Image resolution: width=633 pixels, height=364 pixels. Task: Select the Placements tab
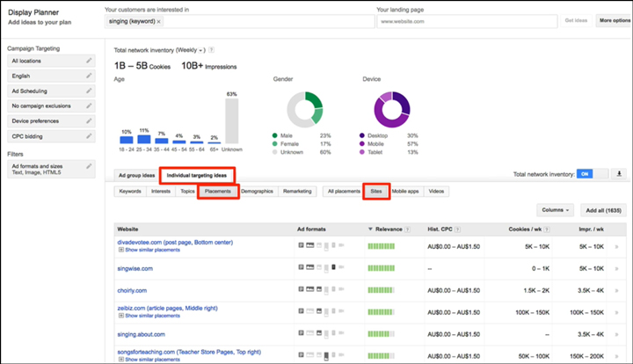(217, 191)
